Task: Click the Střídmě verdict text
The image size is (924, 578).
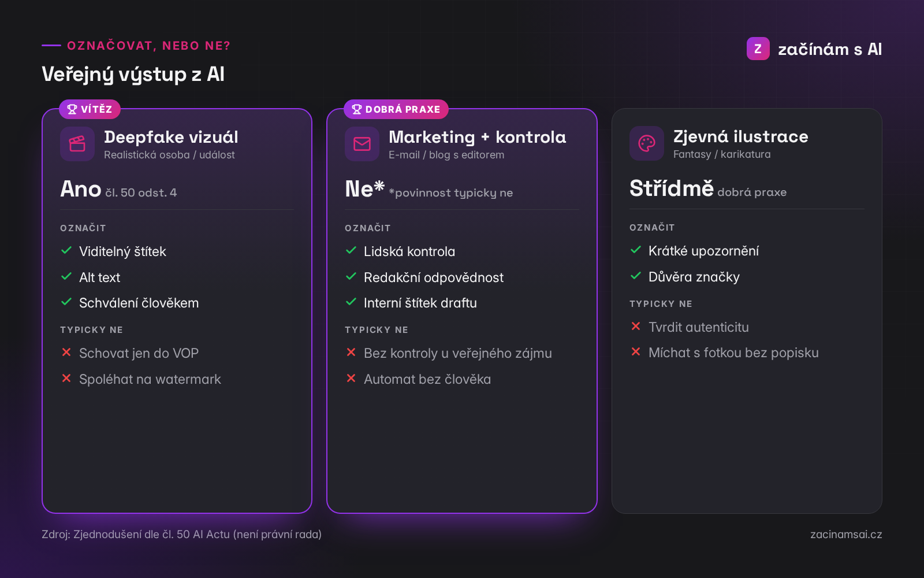Action: point(672,188)
